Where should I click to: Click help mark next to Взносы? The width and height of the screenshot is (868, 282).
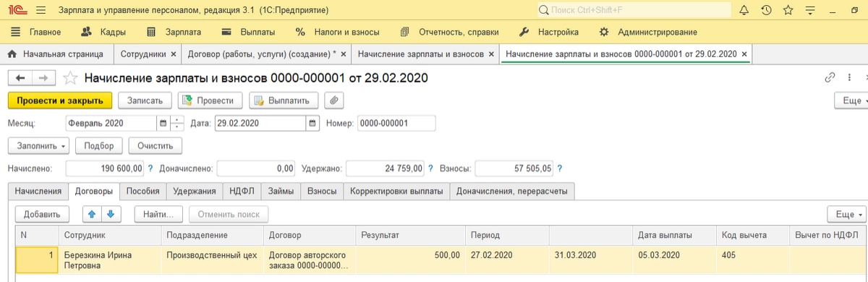(x=560, y=168)
